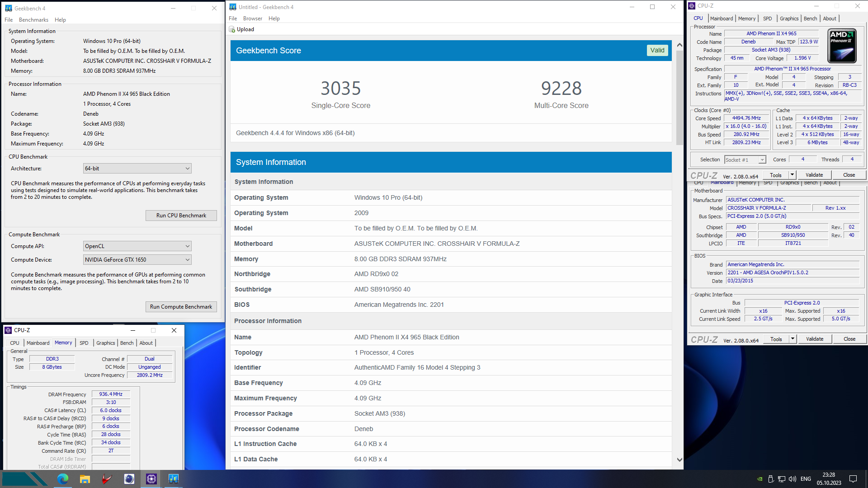Open the About tab in the Memory CPU-Z window

click(x=146, y=343)
